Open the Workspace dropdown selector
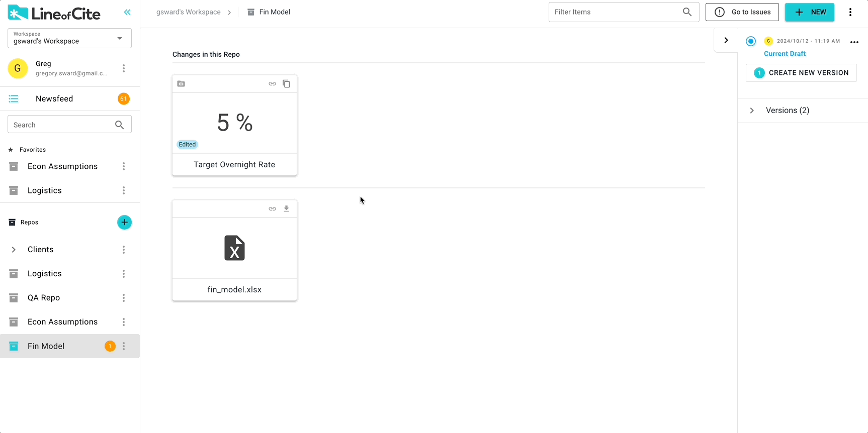868x433 pixels. 69,38
